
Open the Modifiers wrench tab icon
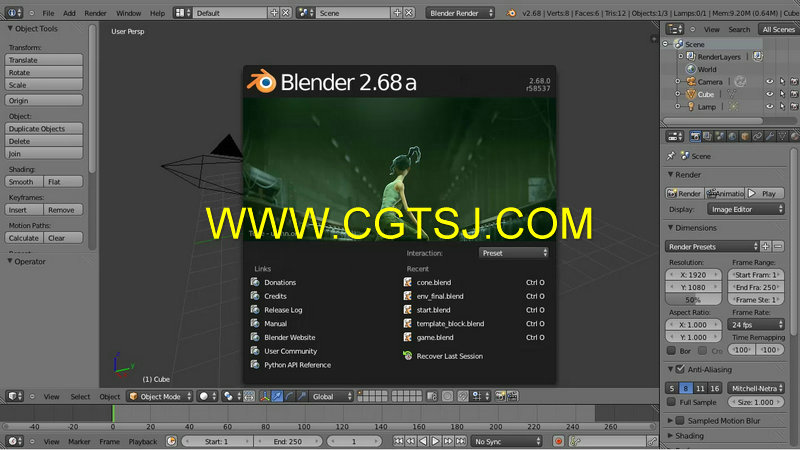click(x=769, y=136)
